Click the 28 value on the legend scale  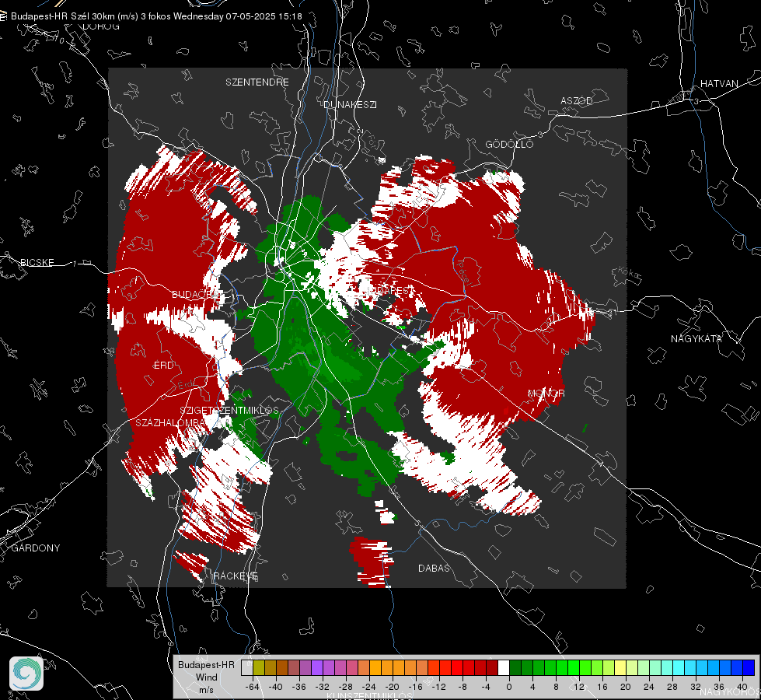pyautogui.click(x=672, y=687)
